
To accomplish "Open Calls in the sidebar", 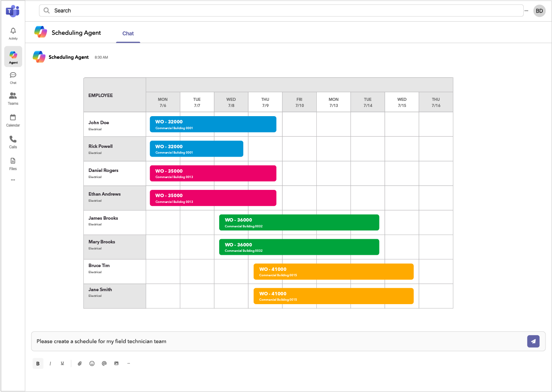I will click(x=13, y=142).
